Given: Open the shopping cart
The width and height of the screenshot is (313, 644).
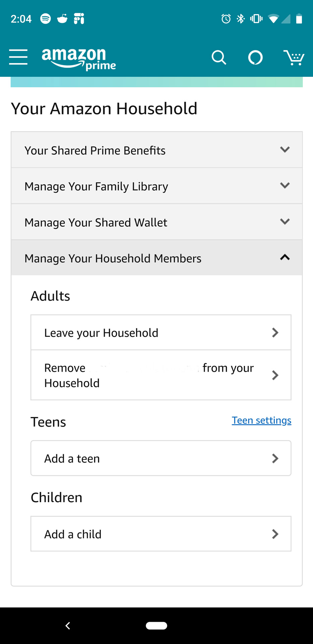Looking at the screenshot, I should [294, 57].
